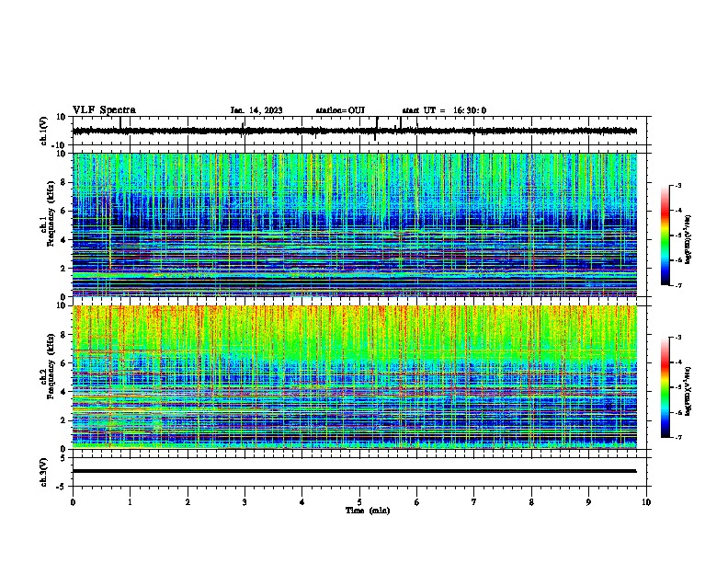Click the "station=OUI" label

point(340,110)
